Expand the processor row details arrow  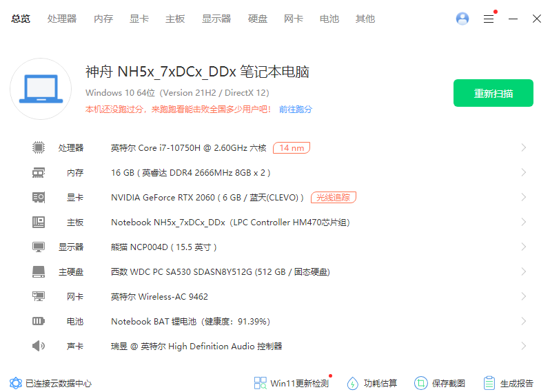pyautogui.click(x=524, y=147)
